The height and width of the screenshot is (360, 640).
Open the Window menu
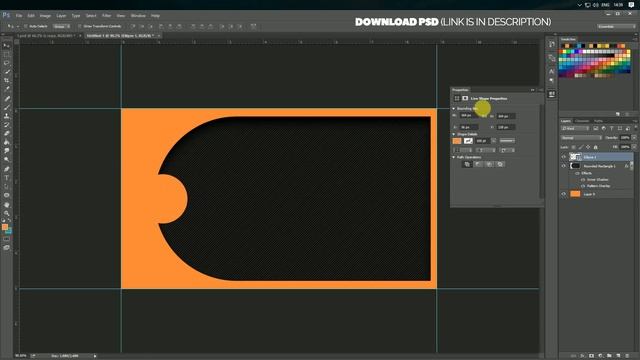[x=138, y=16]
